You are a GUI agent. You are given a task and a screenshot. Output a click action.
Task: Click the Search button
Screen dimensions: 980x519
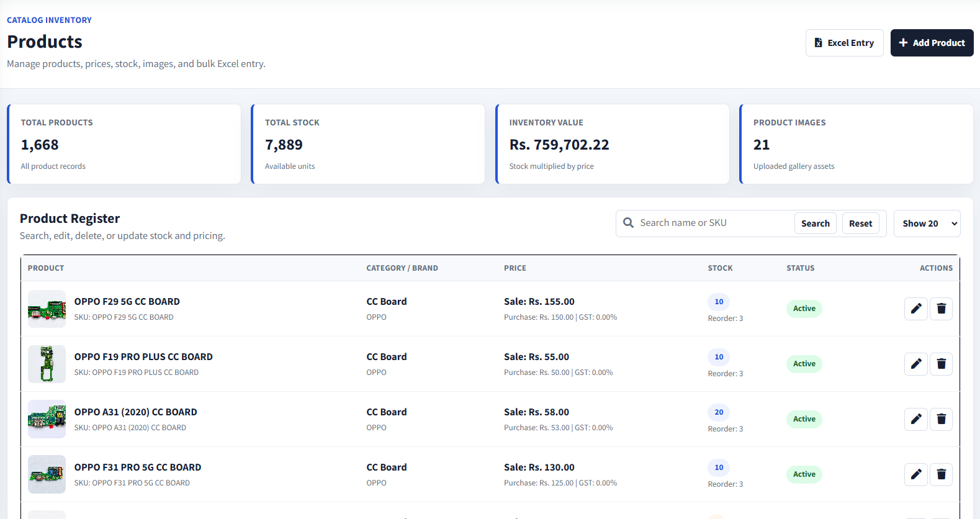816,223
